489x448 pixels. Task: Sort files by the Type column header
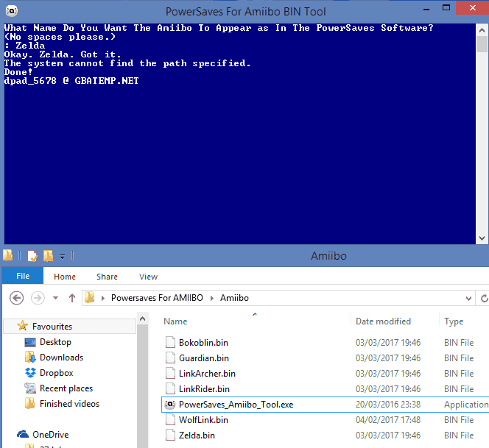454,321
